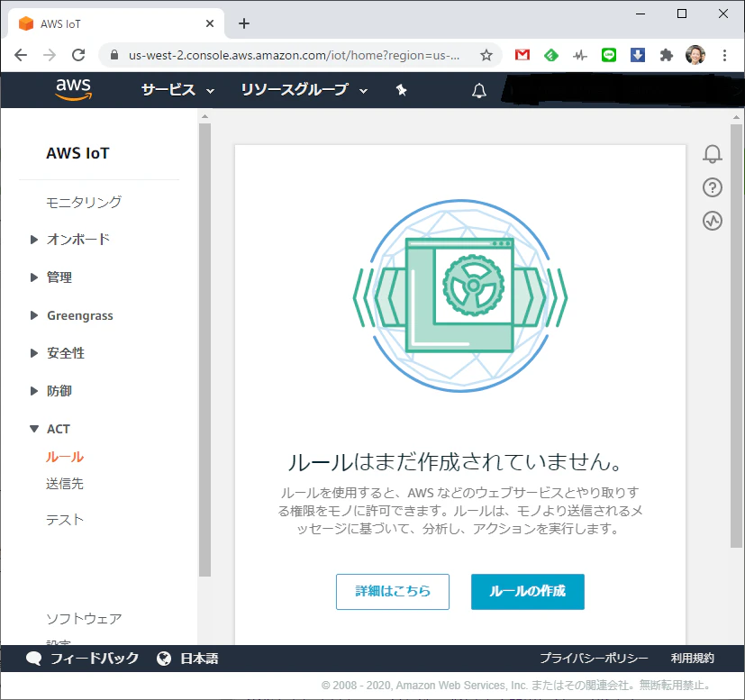The height and width of the screenshot is (700, 745).
Task: Click the feedback speech bubble icon
Action: 33,659
